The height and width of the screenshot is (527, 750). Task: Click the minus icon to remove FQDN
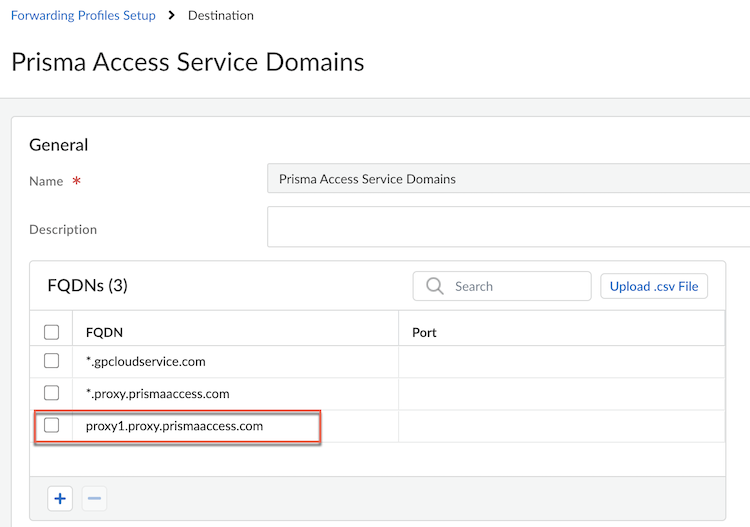tap(94, 498)
